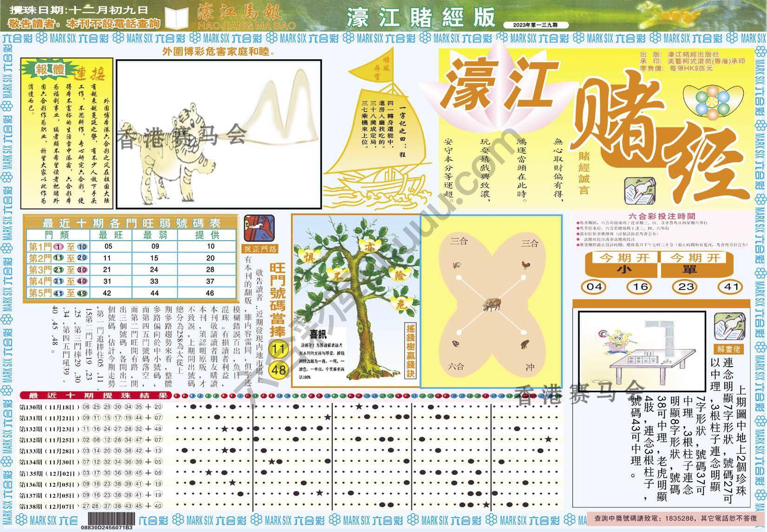Click the footer phone enquiry 1835288 notice

(676, 518)
